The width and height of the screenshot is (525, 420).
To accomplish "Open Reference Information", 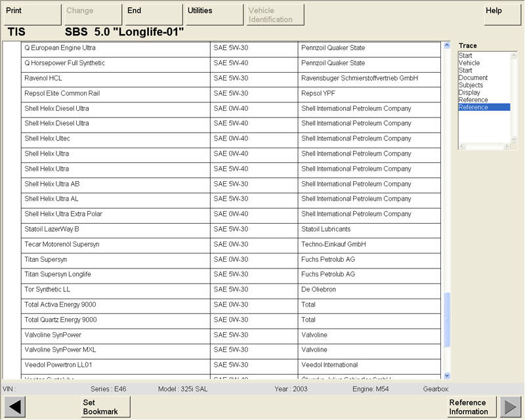I will (472, 407).
